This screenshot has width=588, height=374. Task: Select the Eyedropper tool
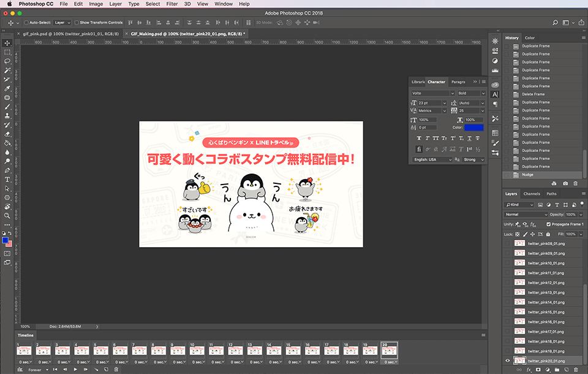pos(7,89)
